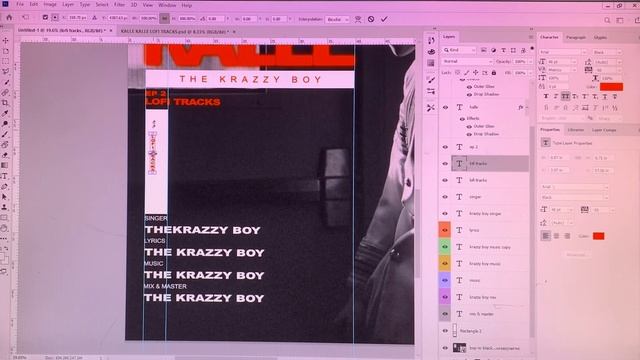Open the Opacity dropdown arrow

[530, 62]
